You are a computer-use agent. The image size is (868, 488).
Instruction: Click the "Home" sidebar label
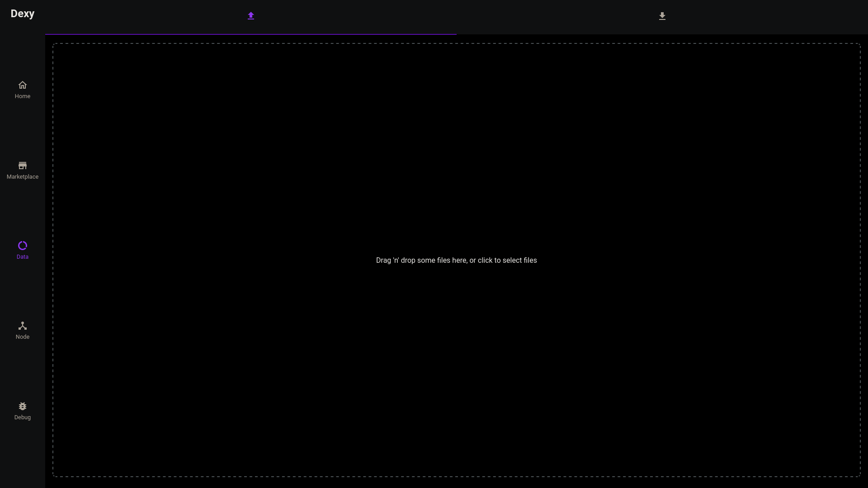(22, 96)
